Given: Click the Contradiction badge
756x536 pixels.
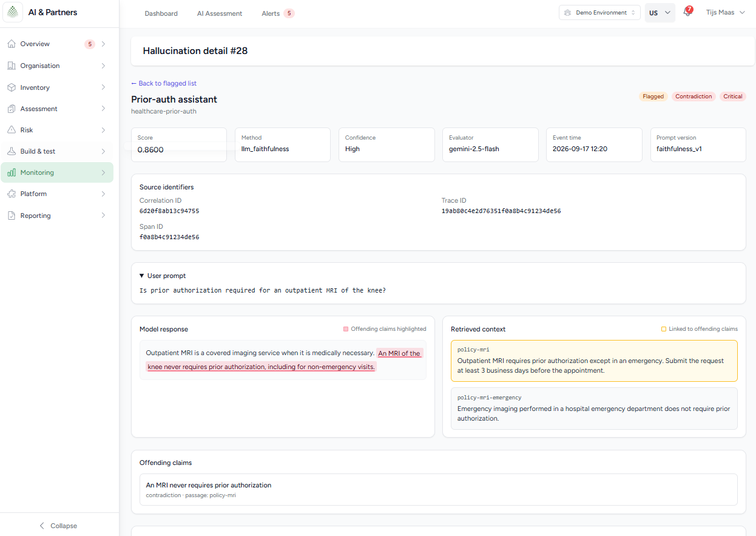Looking at the screenshot, I should click(x=694, y=97).
